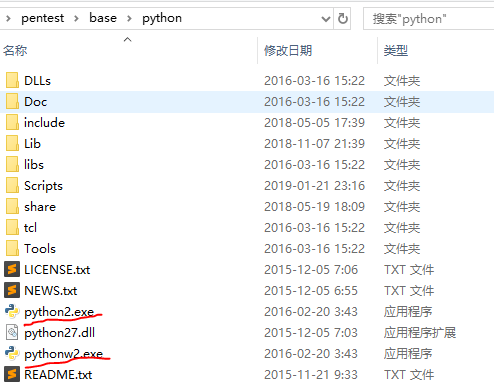Click the Tools folder icon
494x385 pixels.
12,249
